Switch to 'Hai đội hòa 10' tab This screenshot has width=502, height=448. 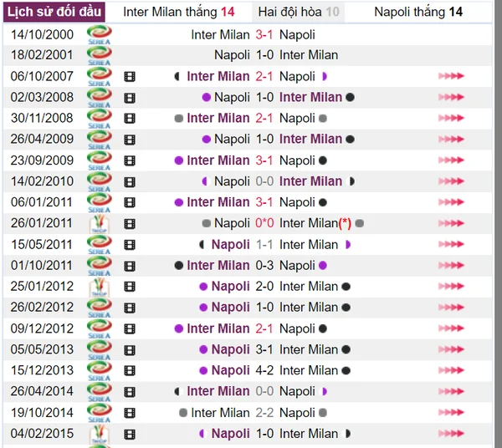click(x=299, y=12)
